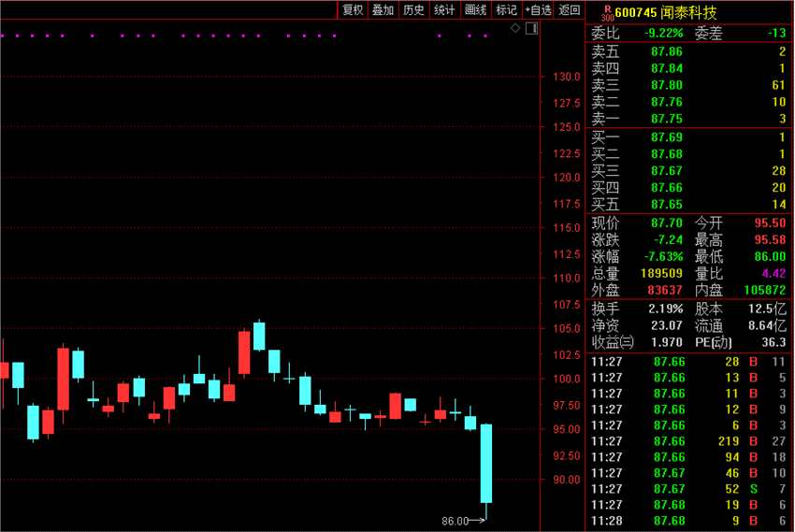Click 收益(三) value 1.970
The height and width of the screenshot is (532, 795).
pyautogui.click(x=667, y=342)
